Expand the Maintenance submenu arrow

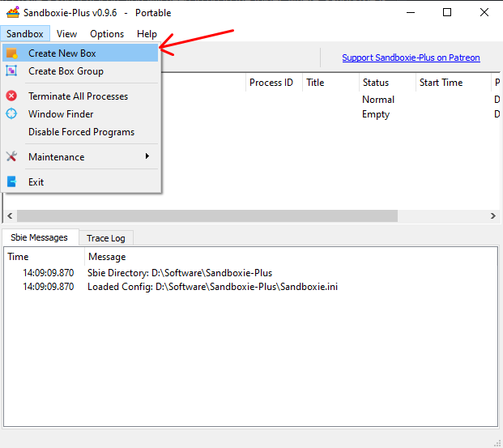147,156
